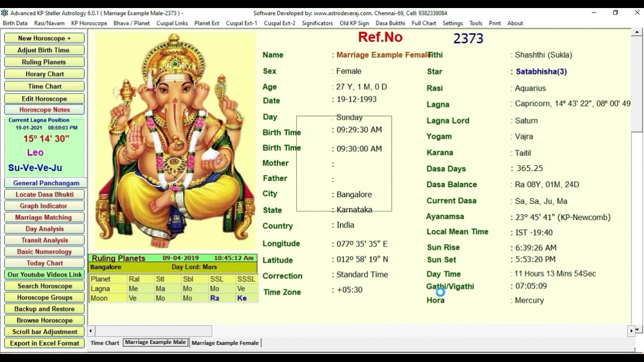Click the Edit Horoscope button
Screen dimensions: 644x362
44,99
